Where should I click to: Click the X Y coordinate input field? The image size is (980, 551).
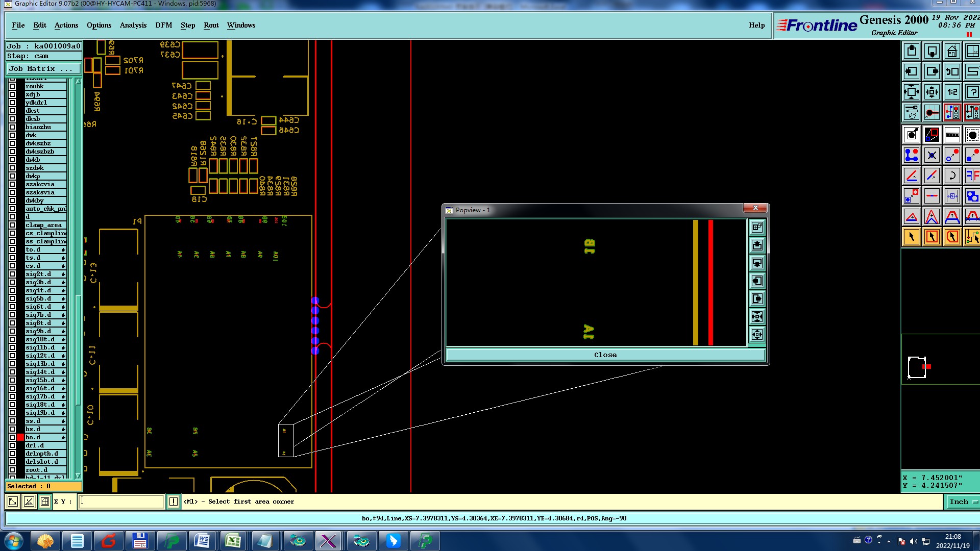(121, 502)
